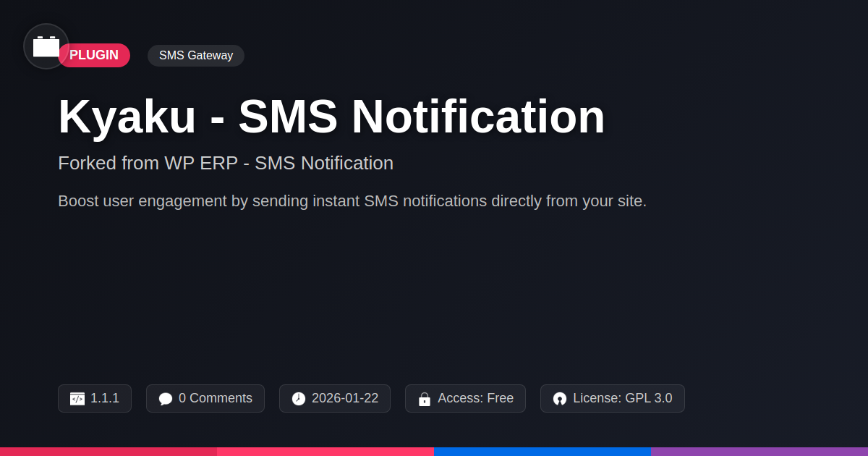Screen dimensions: 868x456
Task: Click the open source license icon
Action: (x=560, y=399)
